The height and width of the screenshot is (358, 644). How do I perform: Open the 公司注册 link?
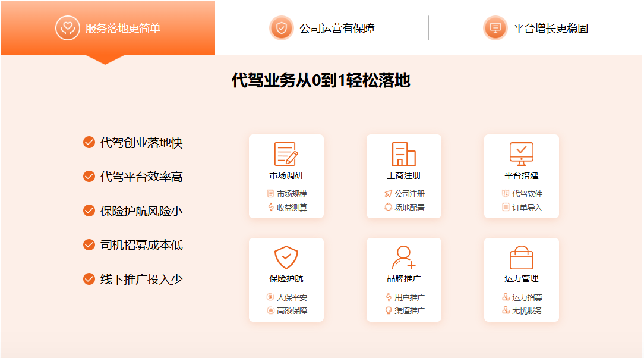[x=409, y=194]
